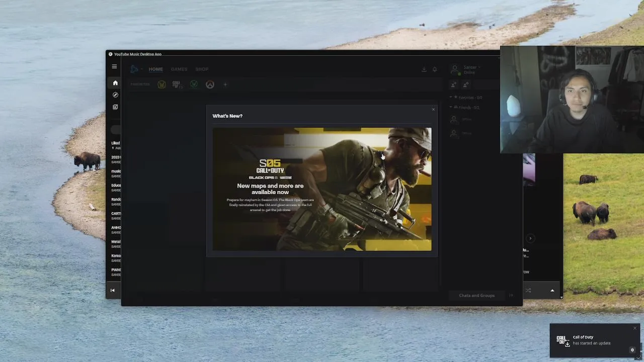Add a game to favorites bar
This screenshot has height=362, width=644.
[225, 84]
